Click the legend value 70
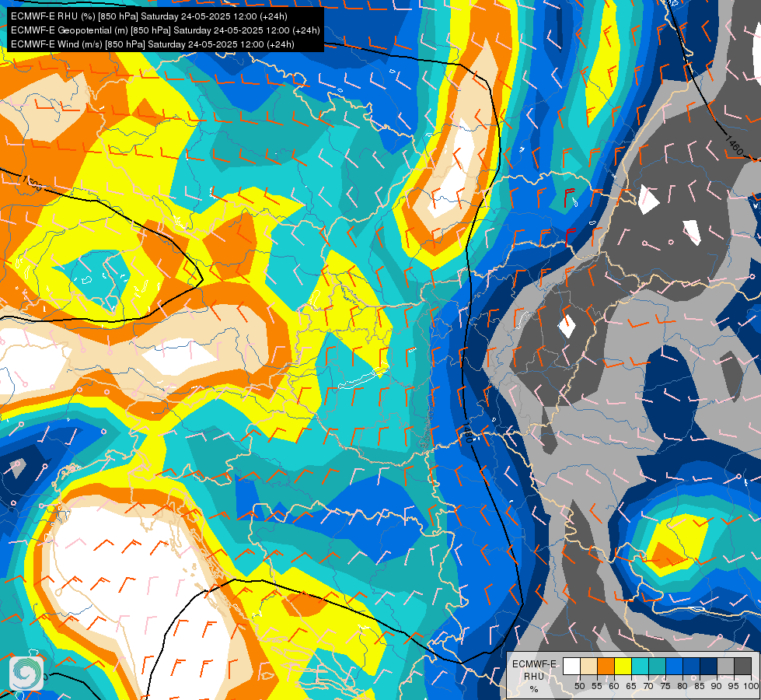 (648, 686)
